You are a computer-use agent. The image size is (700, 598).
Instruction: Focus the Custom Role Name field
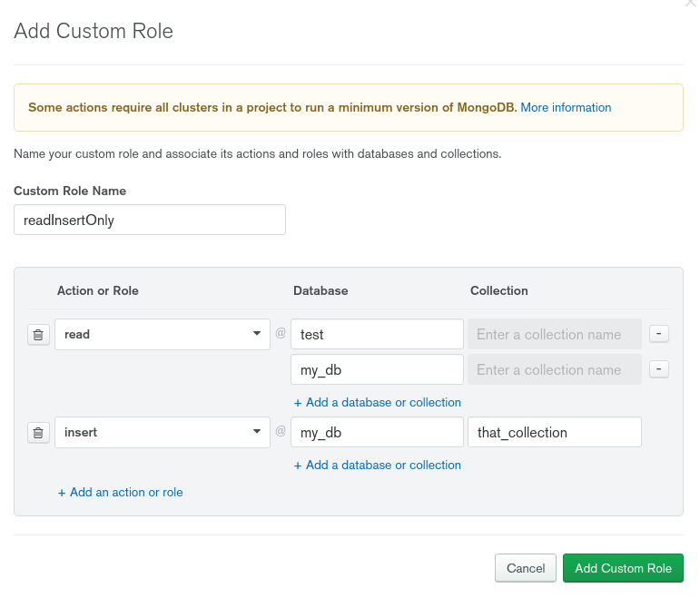point(150,220)
